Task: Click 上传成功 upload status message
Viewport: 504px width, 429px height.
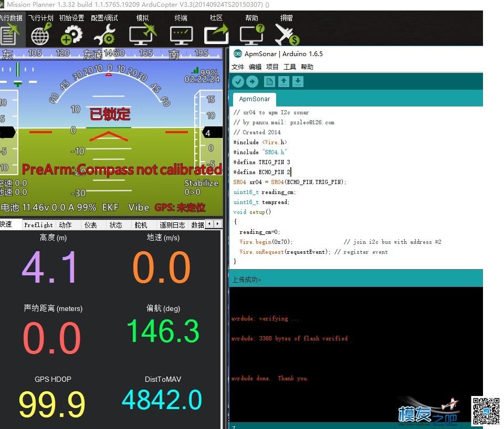Action: click(247, 280)
